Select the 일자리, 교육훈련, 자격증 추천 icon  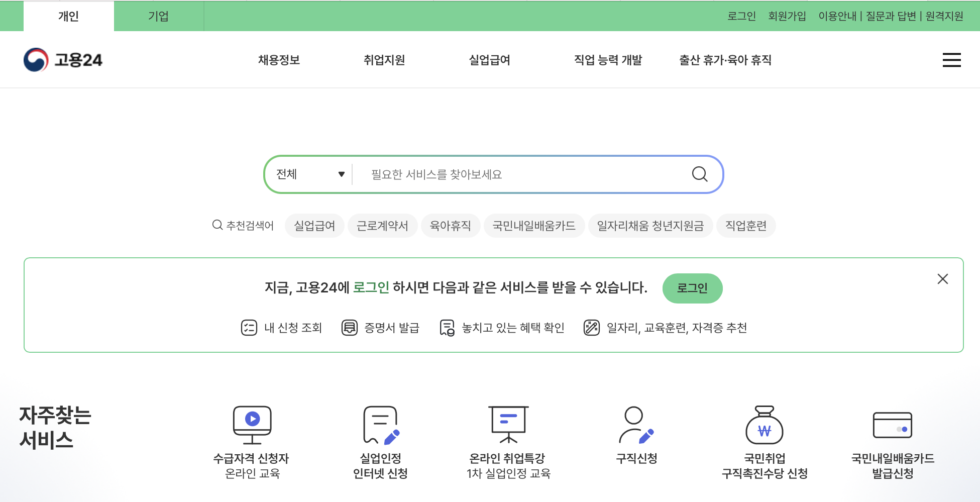591,328
